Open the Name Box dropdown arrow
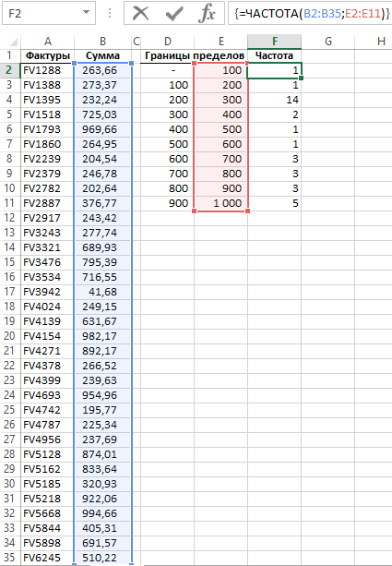 [x=86, y=13]
